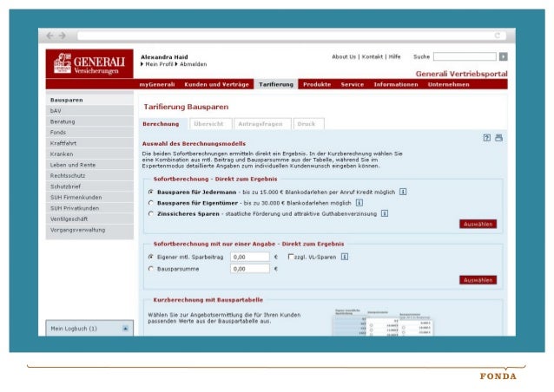Click Mein Logbuch (1) label
This screenshot has width=554, height=392.
click(x=74, y=329)
